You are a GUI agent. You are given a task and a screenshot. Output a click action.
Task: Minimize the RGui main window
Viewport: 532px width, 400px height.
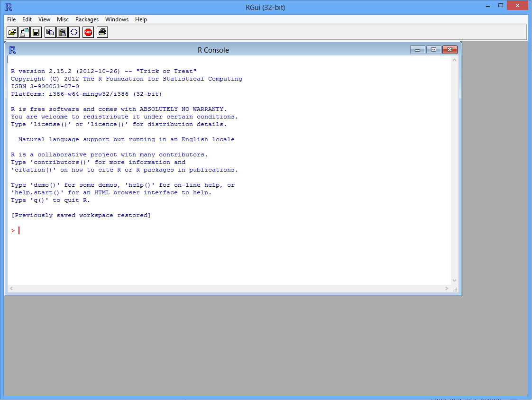[x=488, y=6]
